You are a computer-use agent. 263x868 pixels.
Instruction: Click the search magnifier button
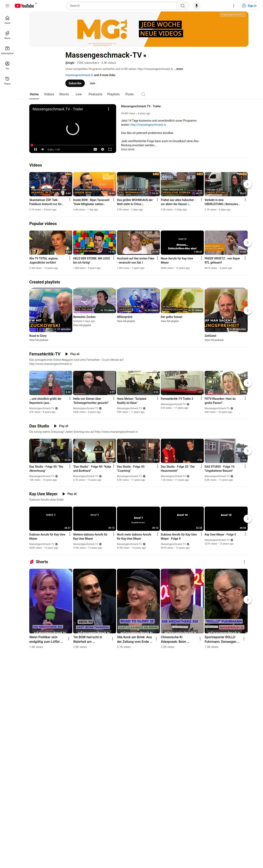click(x=183, y=6)
